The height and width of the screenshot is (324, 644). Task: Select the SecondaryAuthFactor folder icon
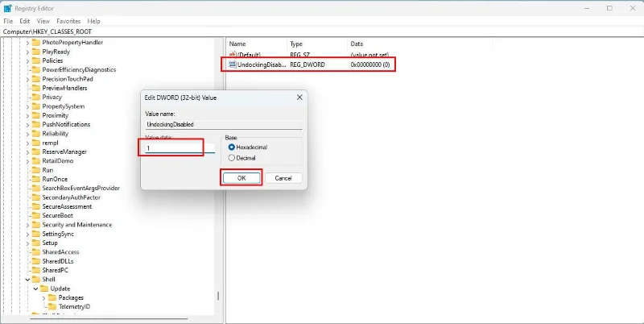click(x=35, y=197)
